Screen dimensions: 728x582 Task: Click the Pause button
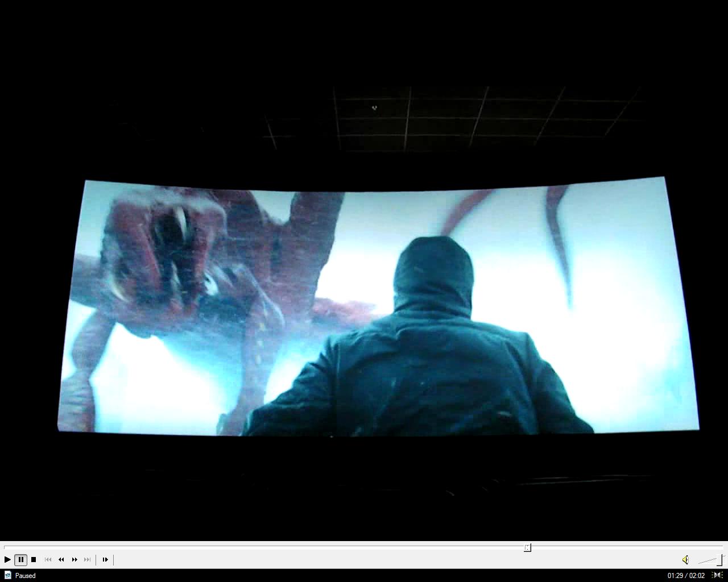coord(20,560)
